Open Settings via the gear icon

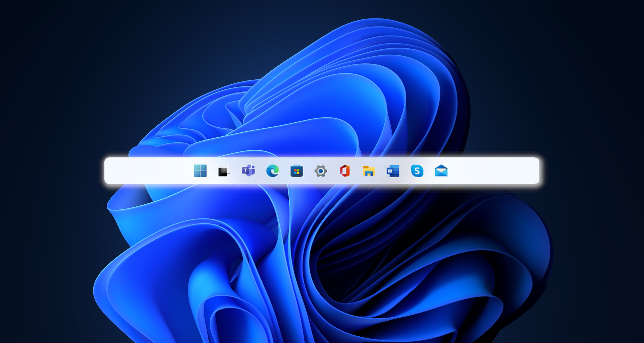click(321, 171)
